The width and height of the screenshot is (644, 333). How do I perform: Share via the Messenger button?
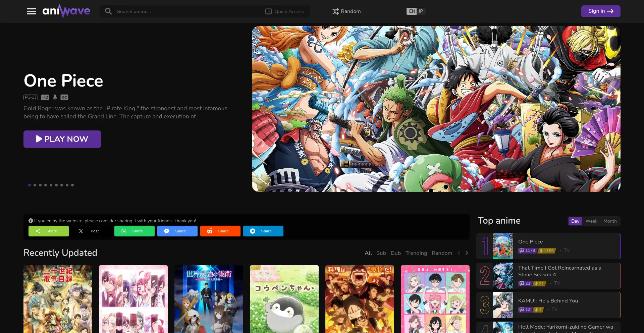coord(177,231)
